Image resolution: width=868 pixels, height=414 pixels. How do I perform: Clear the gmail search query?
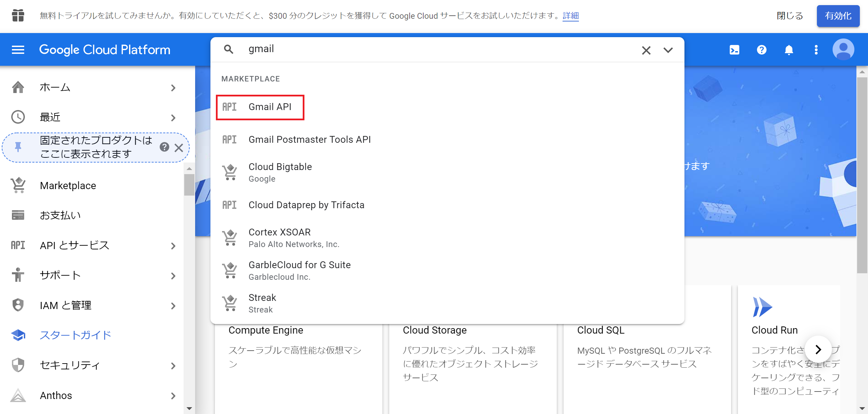tap(646, 50)
